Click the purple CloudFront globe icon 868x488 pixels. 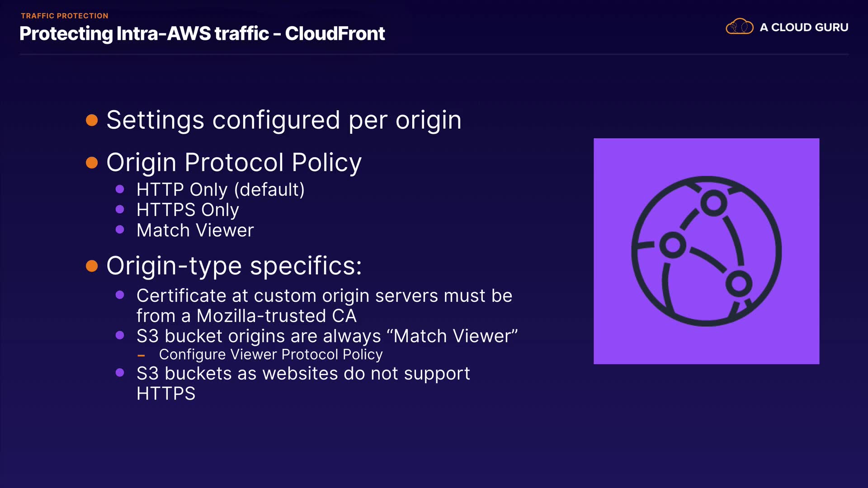706,251
